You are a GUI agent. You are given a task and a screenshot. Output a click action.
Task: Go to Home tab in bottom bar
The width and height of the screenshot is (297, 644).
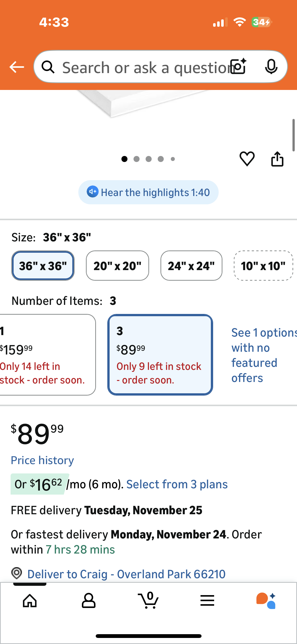(30, 601)
